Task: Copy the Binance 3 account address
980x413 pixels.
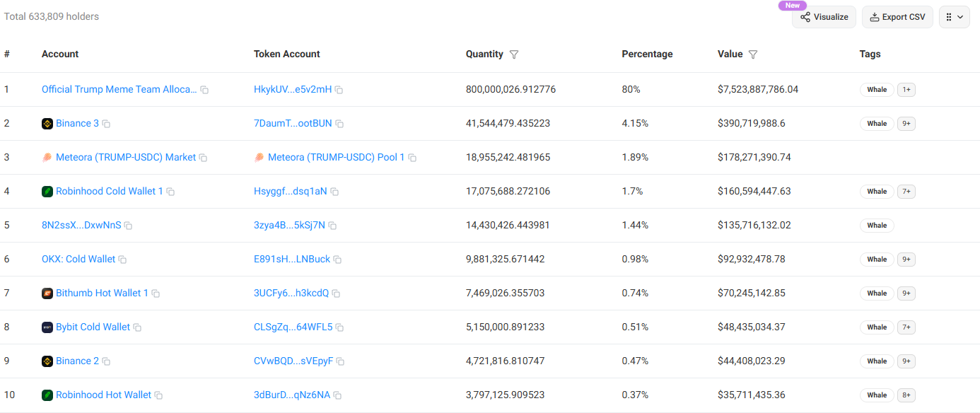Action: tap(106, 124)
